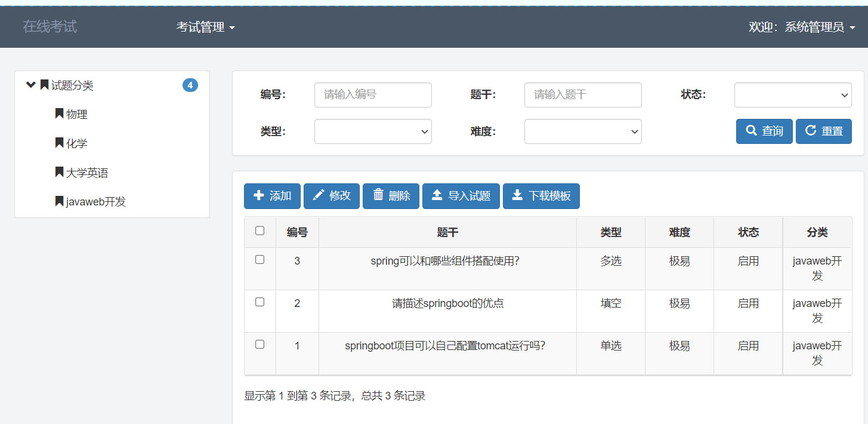Collapse the 试题分类 tree node
The image size is (868, 424).
point(30,84)
